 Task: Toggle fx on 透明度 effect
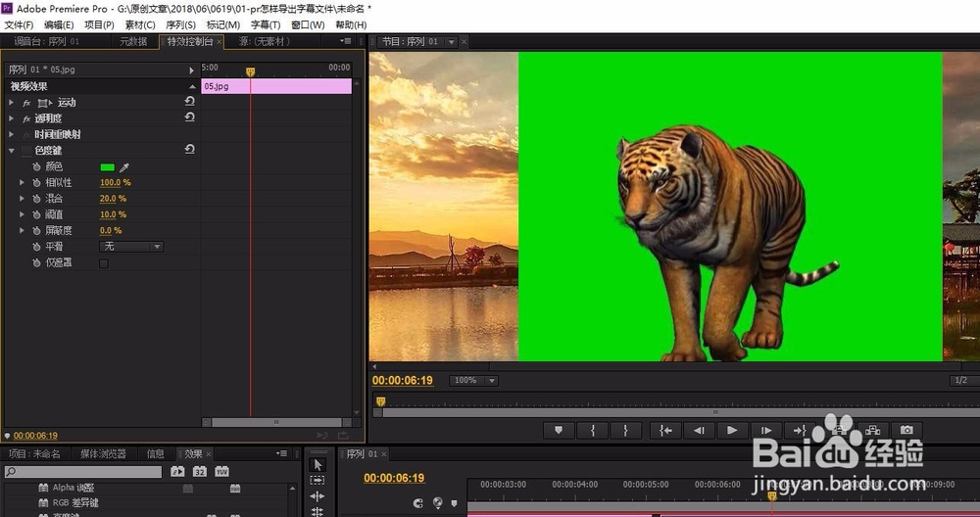click(26, 118)
